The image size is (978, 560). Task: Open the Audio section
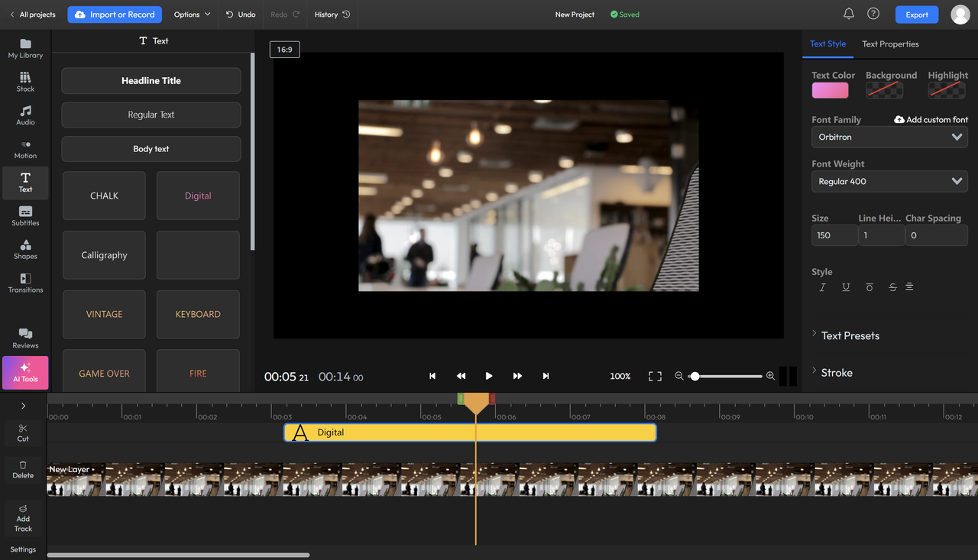point(25,115)
